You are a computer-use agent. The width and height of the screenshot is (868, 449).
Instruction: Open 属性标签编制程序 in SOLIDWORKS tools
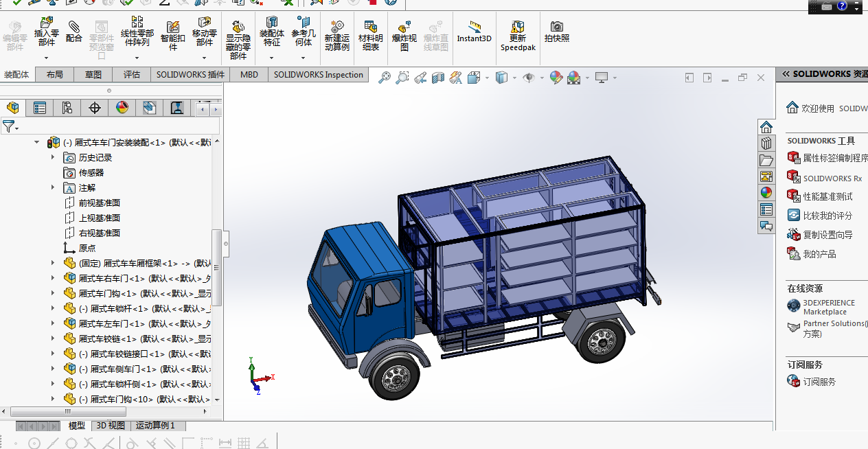coord(828,158)
